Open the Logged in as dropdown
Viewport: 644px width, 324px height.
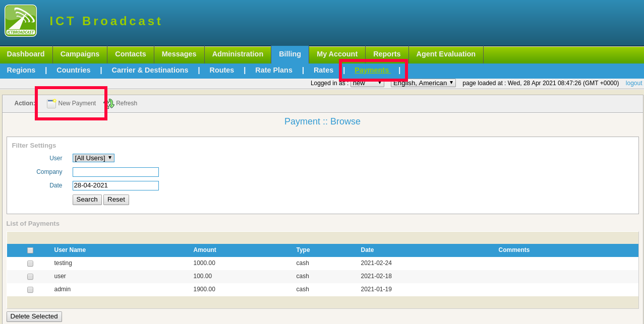(367, 83)
